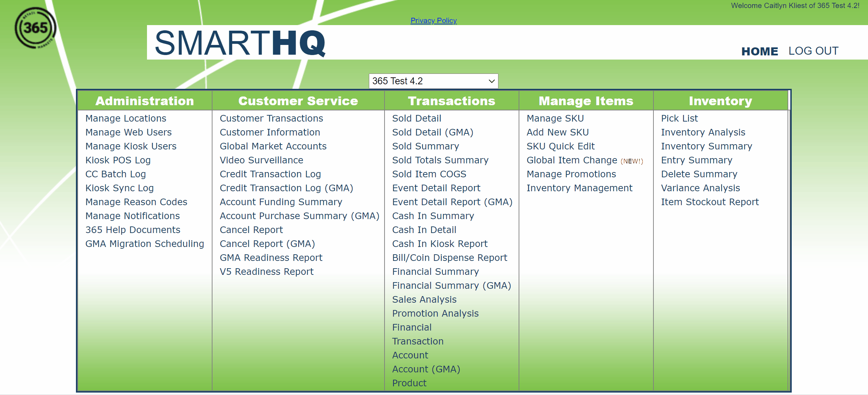Open Global Market Accounts
868x395 pixels.
click(273, 146)
